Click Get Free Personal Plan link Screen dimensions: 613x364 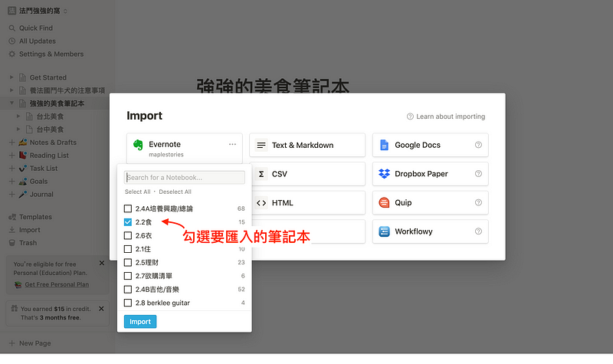[x=57, y=284]
